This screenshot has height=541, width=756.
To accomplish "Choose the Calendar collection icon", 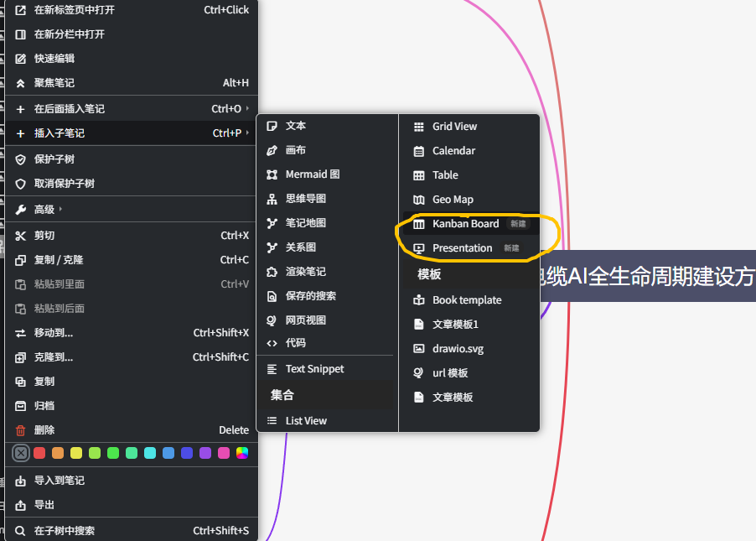I will coord(419,151).
